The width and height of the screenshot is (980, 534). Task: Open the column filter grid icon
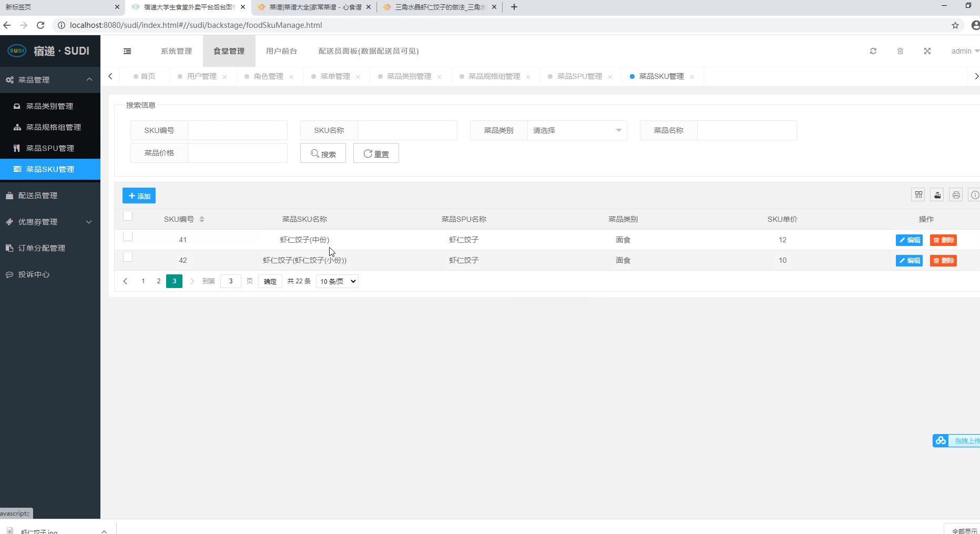point(918,195)
